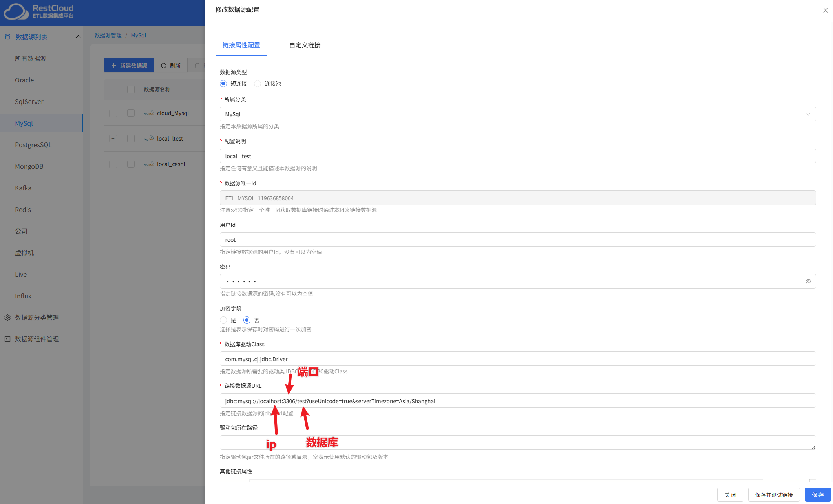Toggle password visibility eye icon

coord(808,281)
